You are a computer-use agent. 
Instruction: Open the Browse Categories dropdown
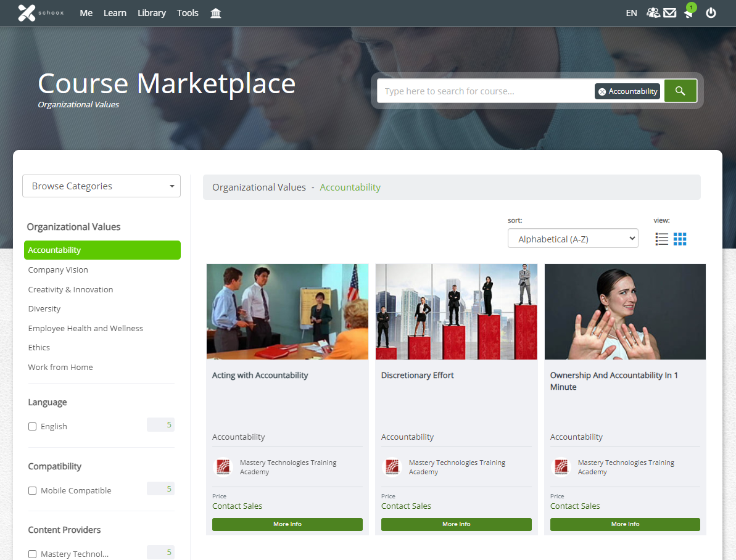tap(101, 186)
